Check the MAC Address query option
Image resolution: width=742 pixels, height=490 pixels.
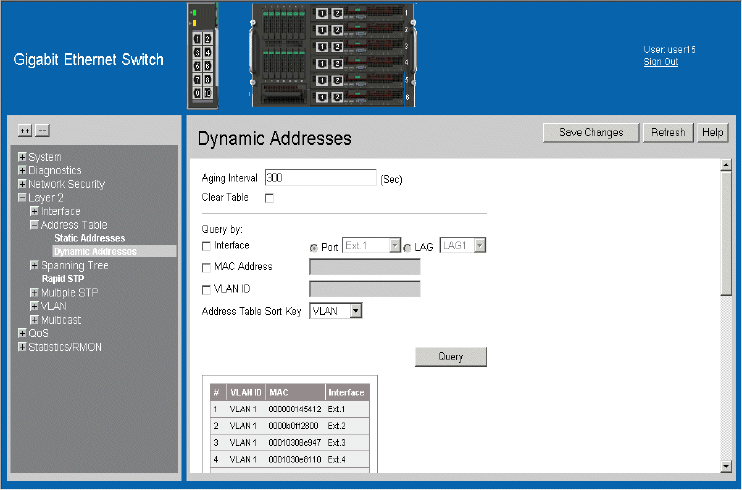(x=206, y=267)
